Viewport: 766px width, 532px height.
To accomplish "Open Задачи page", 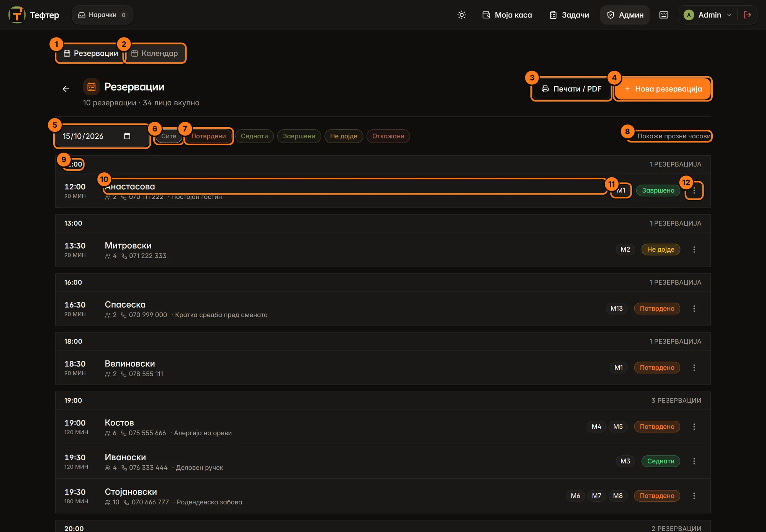I will [x=570, y=15].
